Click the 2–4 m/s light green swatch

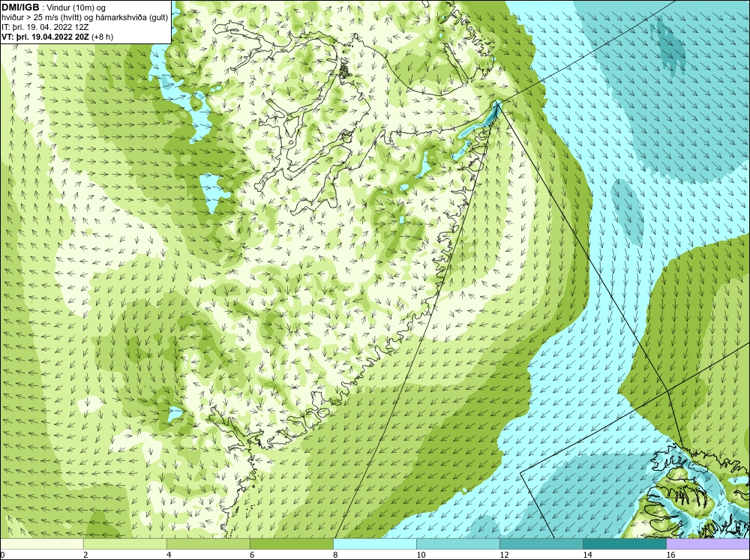click(125, 544)
